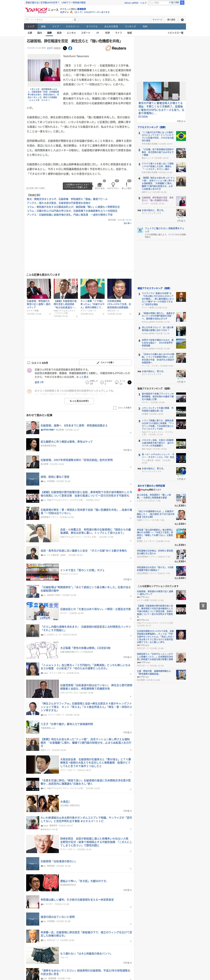The image size is (210, 980).
Task: Open the article's main photo thumbnail
Action: click(x=44, y=70)
